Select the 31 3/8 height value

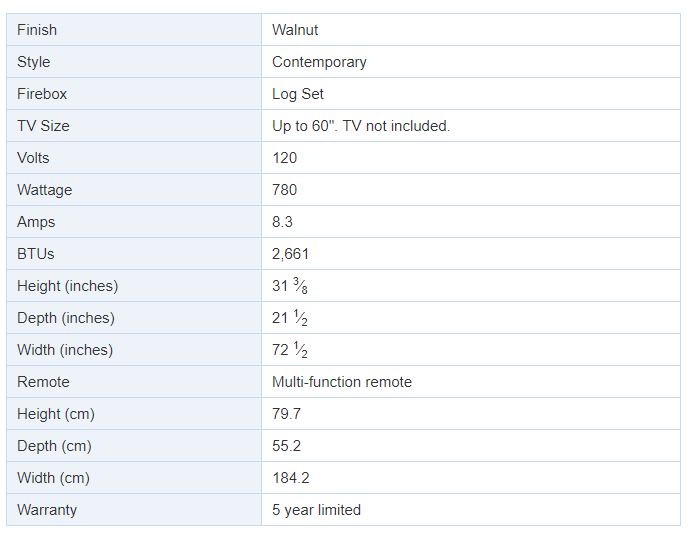[x=290, y=286]
